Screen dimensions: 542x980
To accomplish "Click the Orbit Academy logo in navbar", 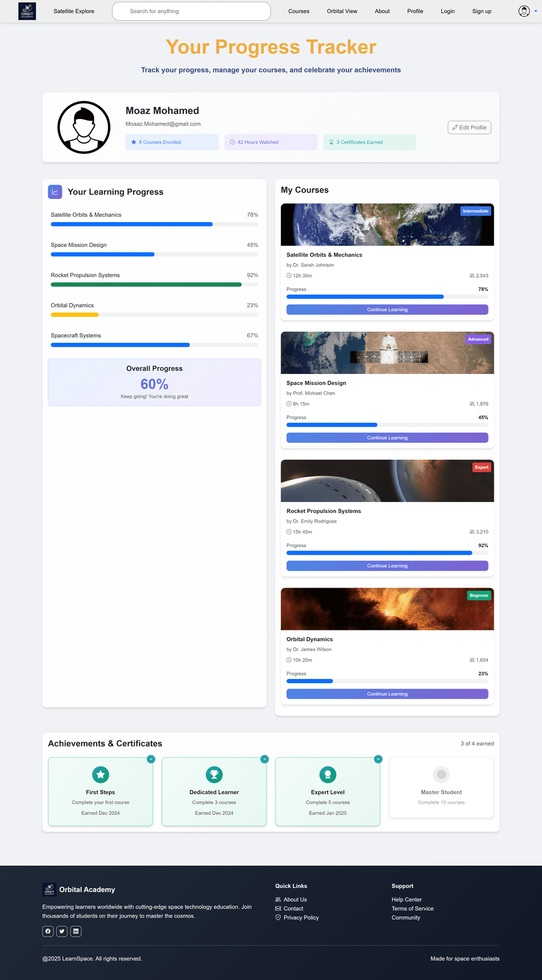I will point(27,11).
